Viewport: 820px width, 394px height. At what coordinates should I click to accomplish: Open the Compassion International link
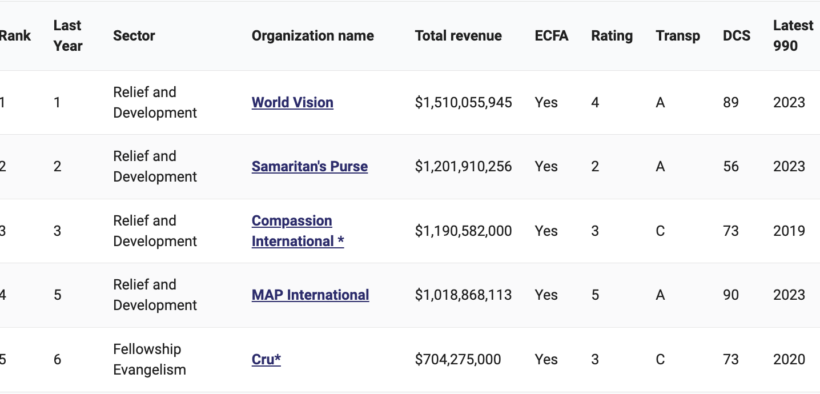[298, 231]
